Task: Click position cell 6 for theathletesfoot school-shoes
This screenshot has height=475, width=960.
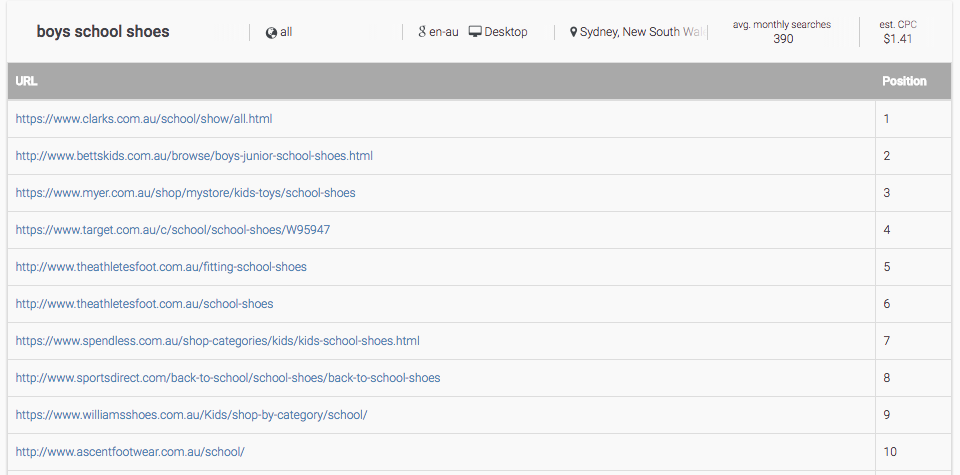Action: (x=913, y=304)
